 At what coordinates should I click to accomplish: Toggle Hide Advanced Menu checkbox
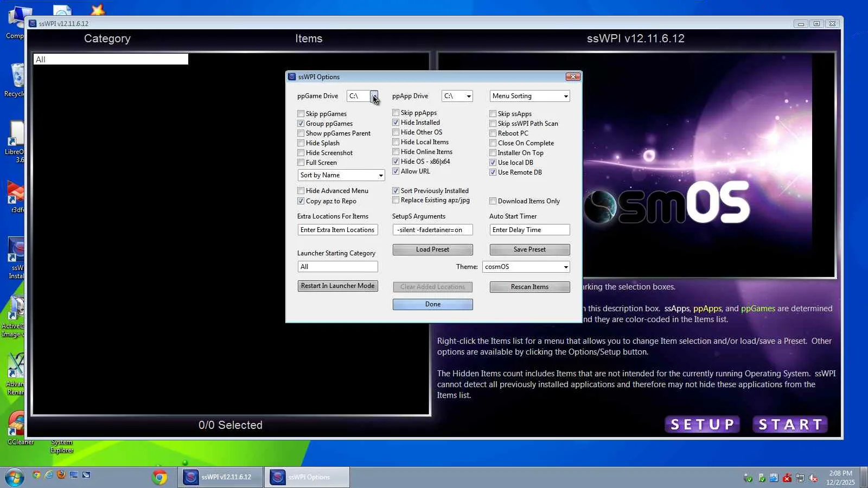coord(301,191)
